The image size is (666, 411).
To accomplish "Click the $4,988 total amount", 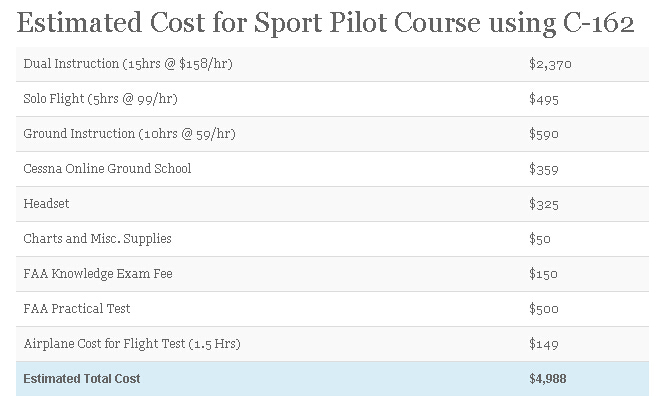I will click(x=547, y=379).
